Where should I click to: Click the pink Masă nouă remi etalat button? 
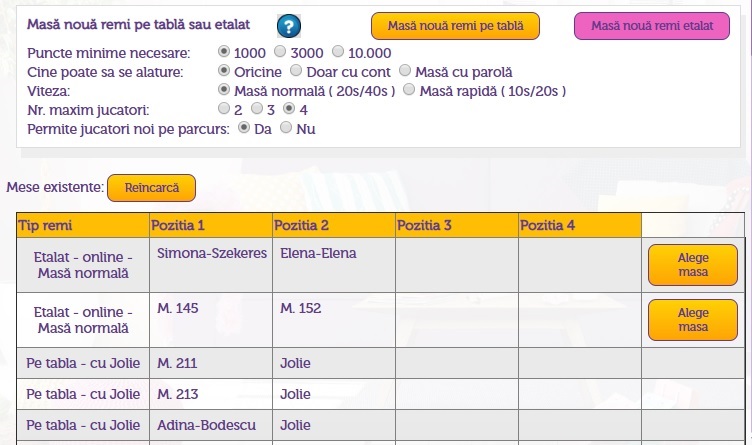pos(652,26)
